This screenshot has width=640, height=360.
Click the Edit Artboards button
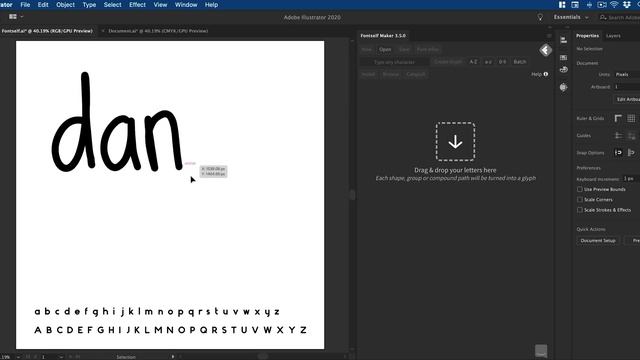pyautogui.click(x=628, y=99)
